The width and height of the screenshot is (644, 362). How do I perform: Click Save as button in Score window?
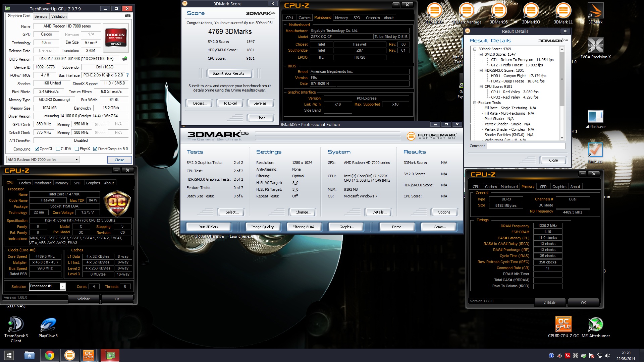261,103
